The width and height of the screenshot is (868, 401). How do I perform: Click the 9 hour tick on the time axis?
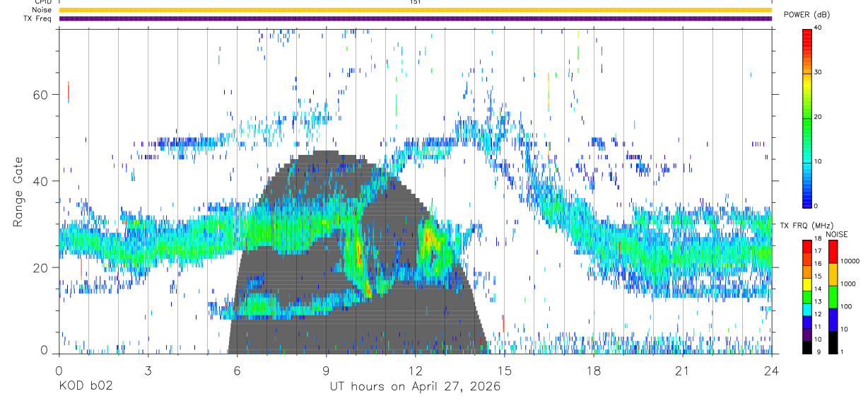pos(327,371)
